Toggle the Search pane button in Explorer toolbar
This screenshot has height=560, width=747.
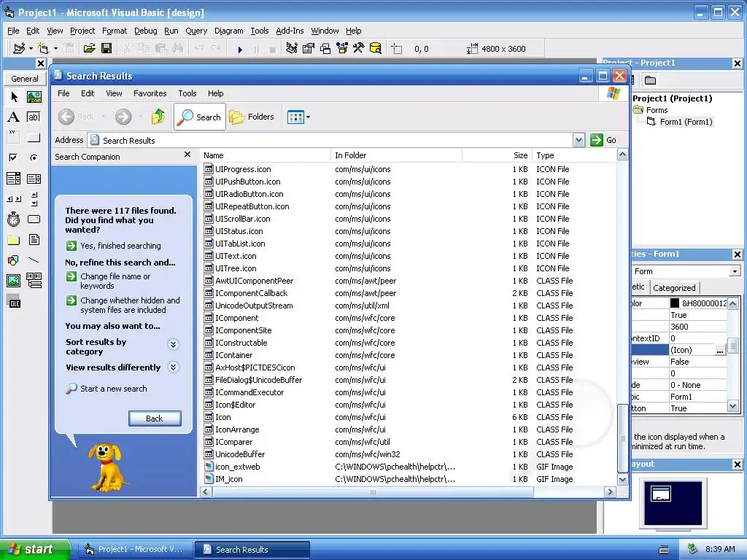click(x=199, y=117)
